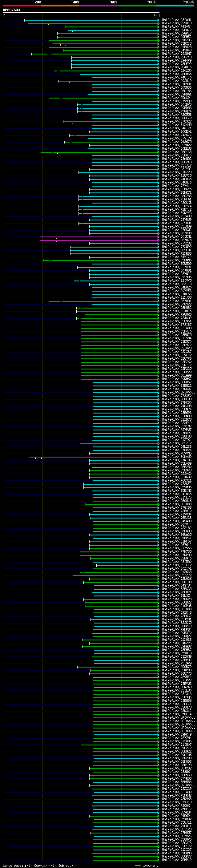Screen dimensions: 197x868
Task: Select the UniRef100_C6MUB2 label
Action: tap(176, 308)
